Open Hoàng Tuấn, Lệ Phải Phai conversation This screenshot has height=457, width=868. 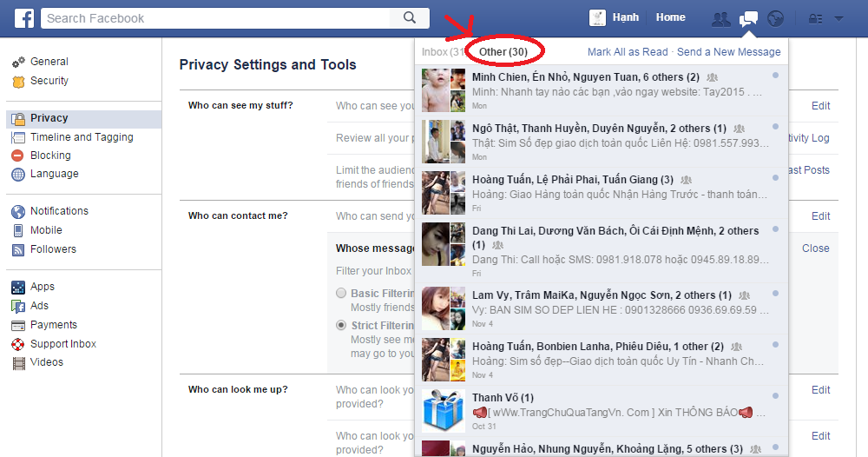[x=602, y=193]
